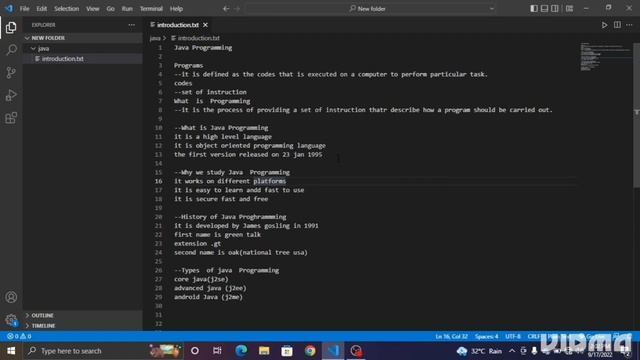Open the Terminal menu
640x360 pixels.
click(151, 9)
